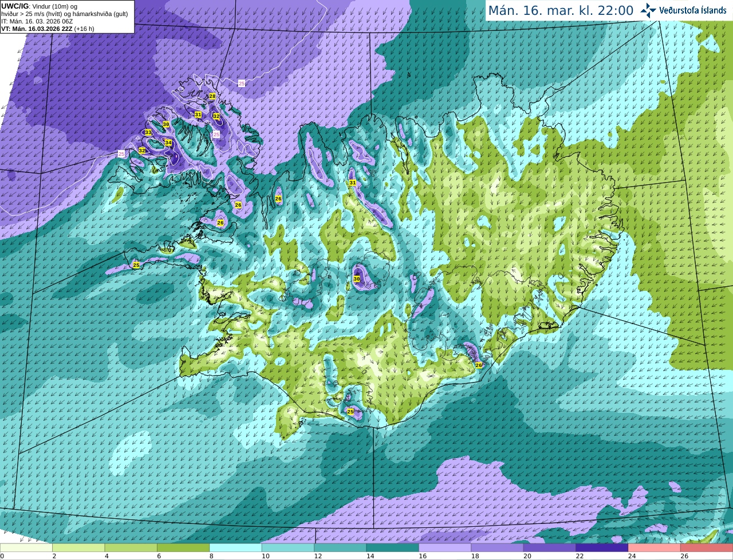Click the legend tick label 22
Screen dimensions: 733x560
(580, 556)
